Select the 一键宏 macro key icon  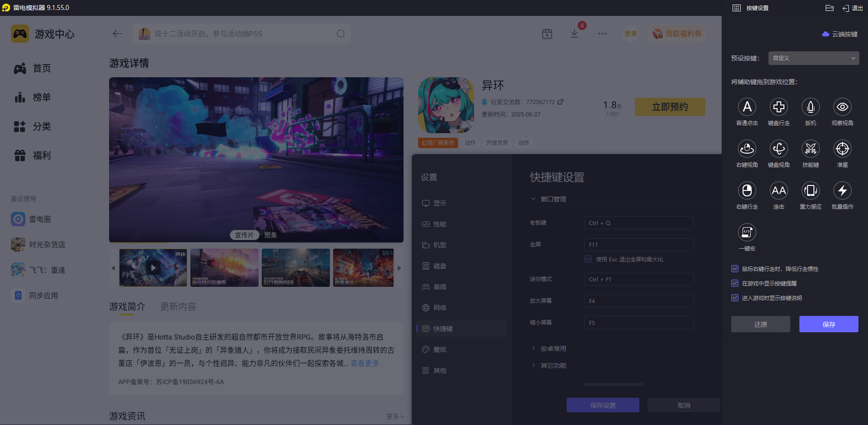point(747,233)
